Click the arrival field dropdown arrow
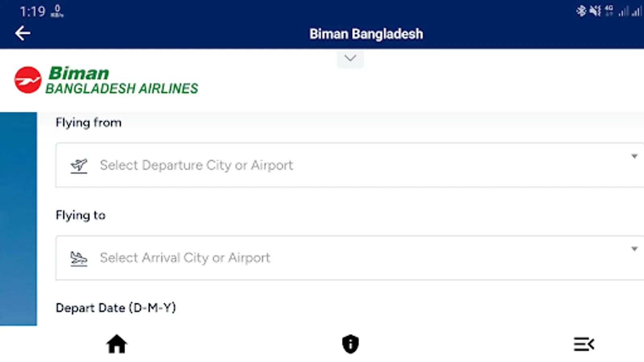This screenshot has width=644, height=362. click(634, 249)
